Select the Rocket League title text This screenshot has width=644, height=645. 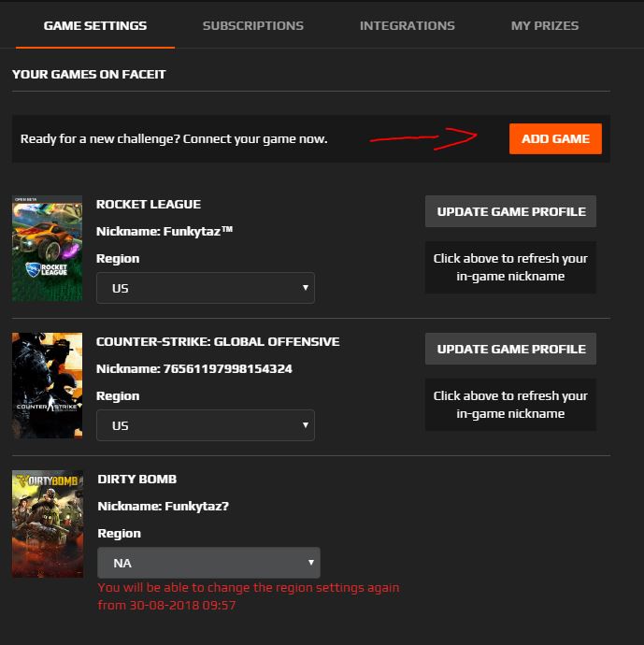[149, 204]
